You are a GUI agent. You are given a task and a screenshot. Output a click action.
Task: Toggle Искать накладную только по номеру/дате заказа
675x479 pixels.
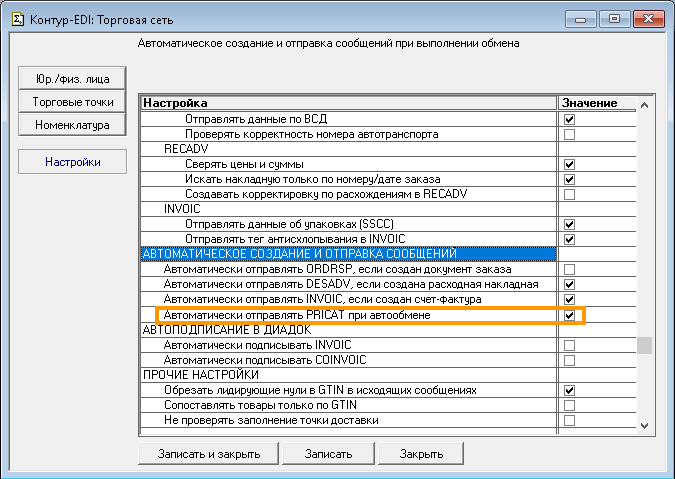pos(569,179)
